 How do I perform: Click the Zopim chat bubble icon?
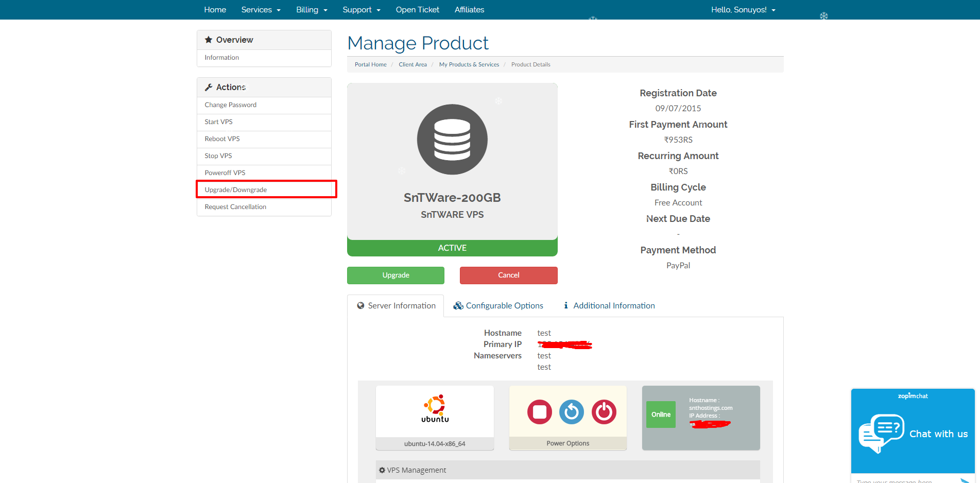(882, 434)
